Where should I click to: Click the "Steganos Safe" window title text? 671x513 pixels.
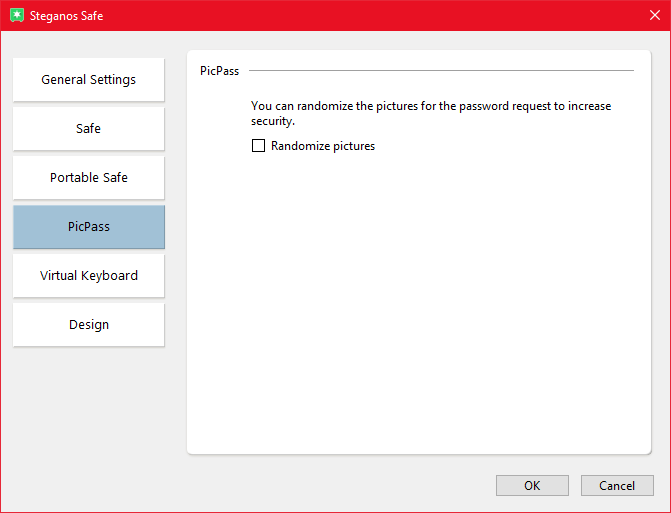click(x=67, y=16)
